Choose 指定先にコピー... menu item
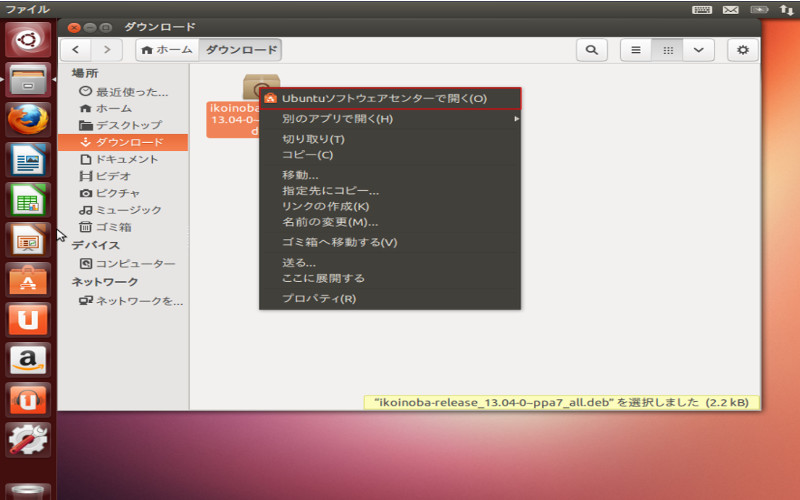 (x=390, y=191)
